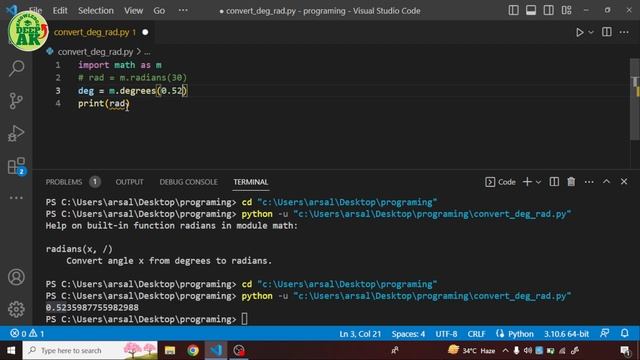Viewport: 640px width, 360px height.
Task: Open the Windows action center icon
Action: pyautogui.click(x=625, y=351)
